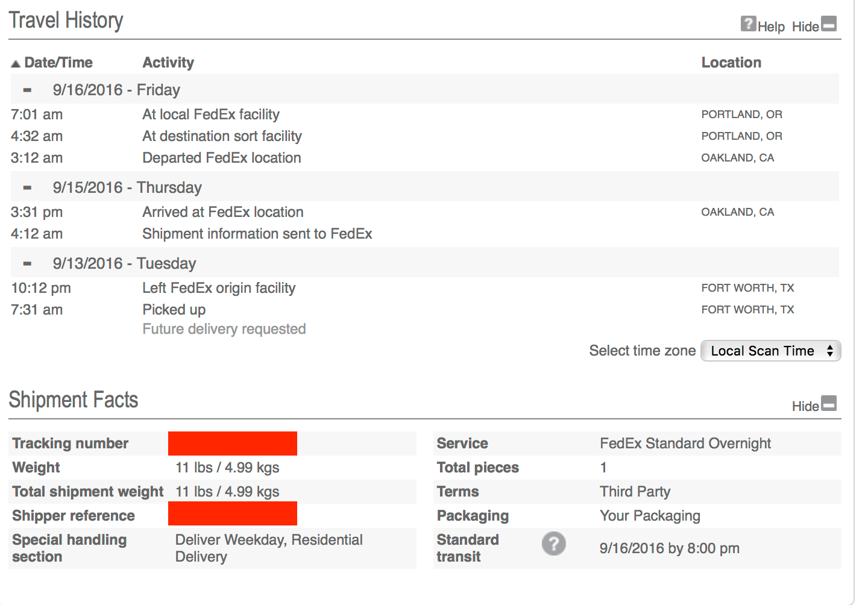This screenshot has height=605, width=868.
Task: Click the 'FedEx Standard Overnight' service value
Action: coord(685,444)
